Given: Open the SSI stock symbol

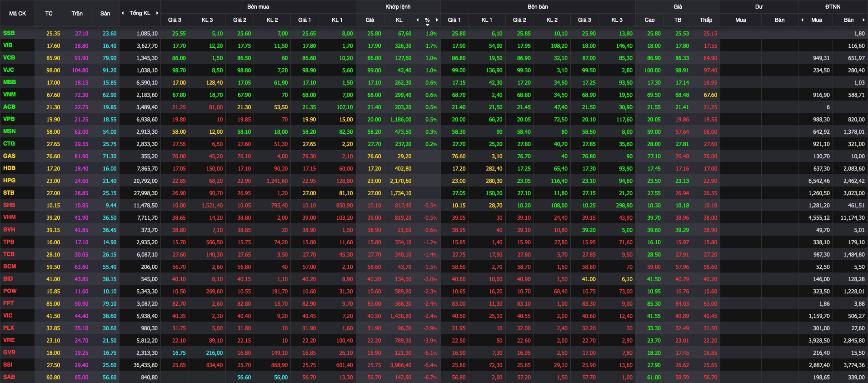Looking at the screenshot, I should (8, 365).
